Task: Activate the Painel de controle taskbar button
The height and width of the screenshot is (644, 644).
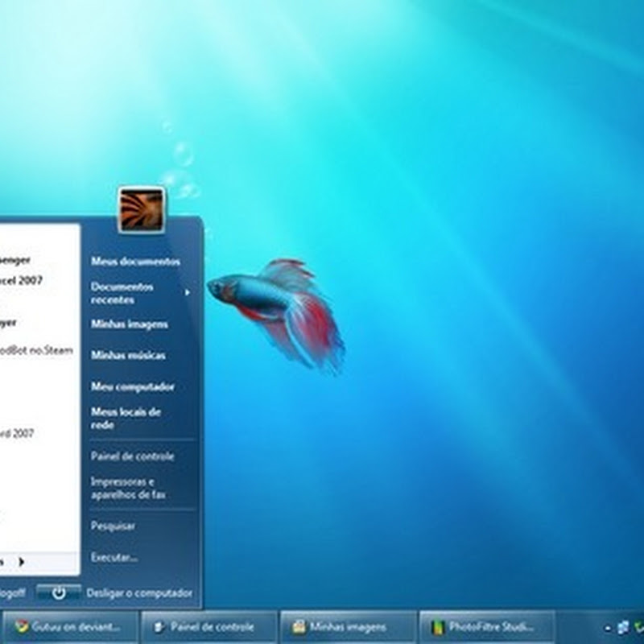Action: 207,626
